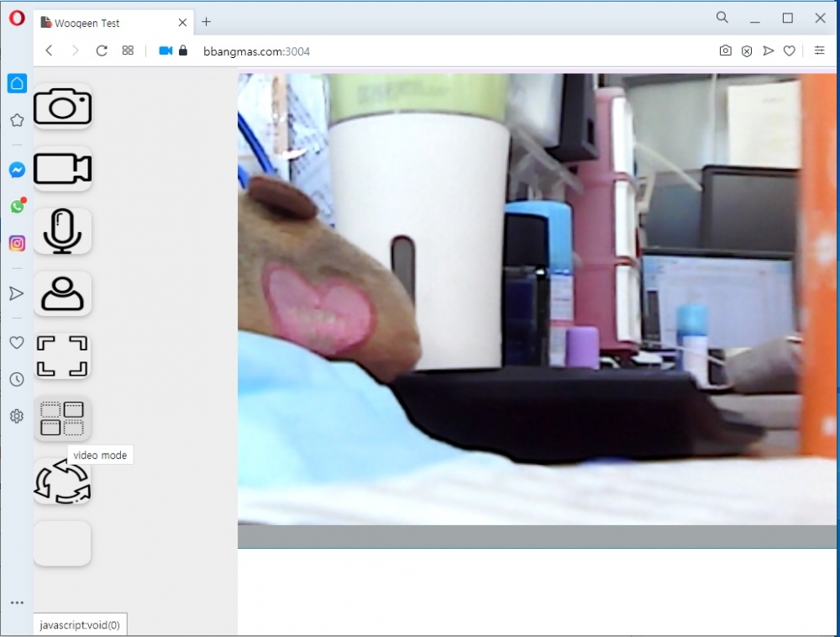The width and height of the screenshot is (840, 637).
Task: Click the live webcam video feed
Action: [537, 299]
